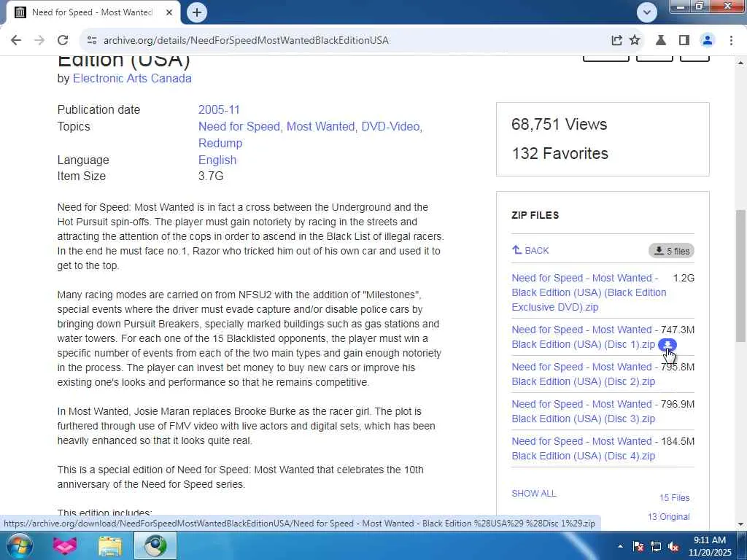Open the muted volume tray icon
Viewport: 747px width, 560px height.
click(673, 546)
